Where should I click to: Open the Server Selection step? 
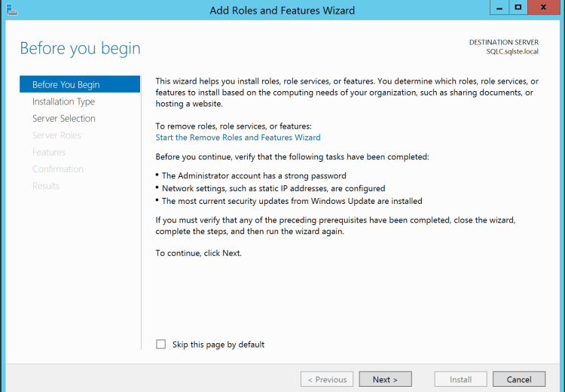pos(63,119)
